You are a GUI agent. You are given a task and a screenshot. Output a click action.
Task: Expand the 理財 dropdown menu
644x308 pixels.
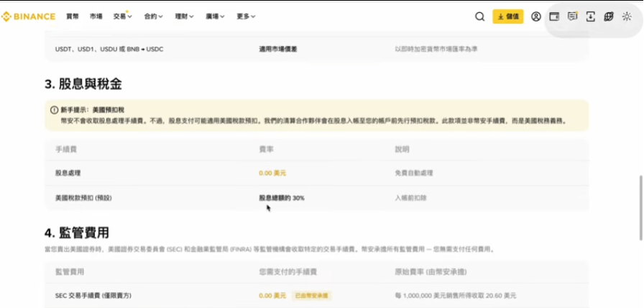[x=185, y=17]
